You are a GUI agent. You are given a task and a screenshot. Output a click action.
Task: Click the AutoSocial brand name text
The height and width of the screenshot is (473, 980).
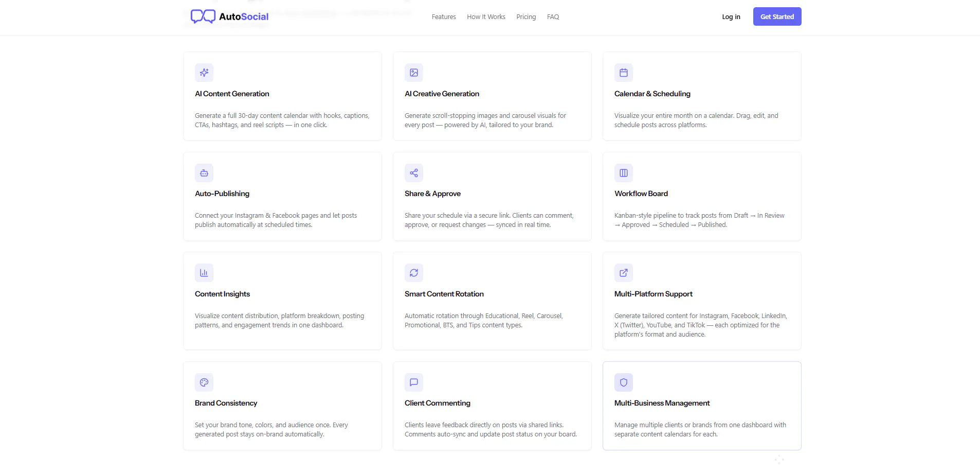coord(244,16)
